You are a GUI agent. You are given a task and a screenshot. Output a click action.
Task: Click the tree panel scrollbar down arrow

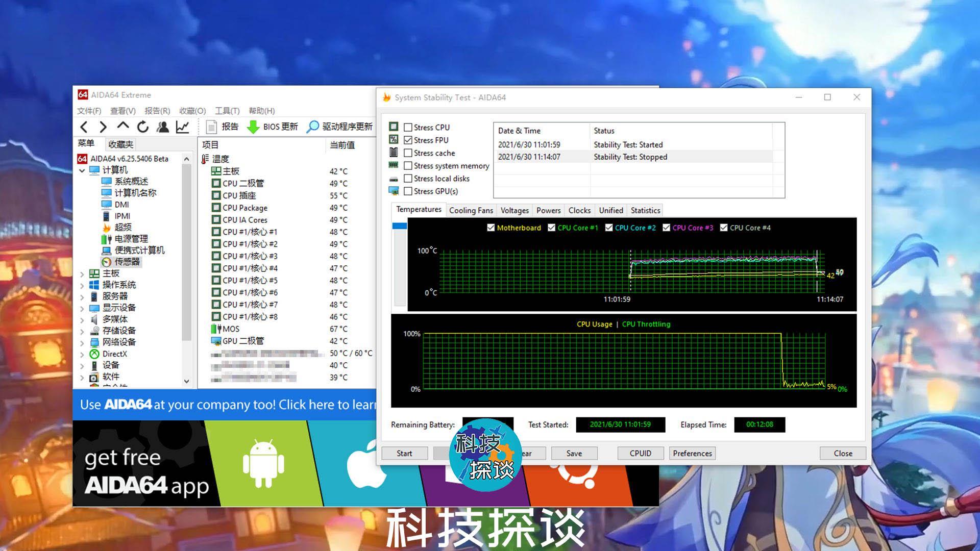pos(187,381)
